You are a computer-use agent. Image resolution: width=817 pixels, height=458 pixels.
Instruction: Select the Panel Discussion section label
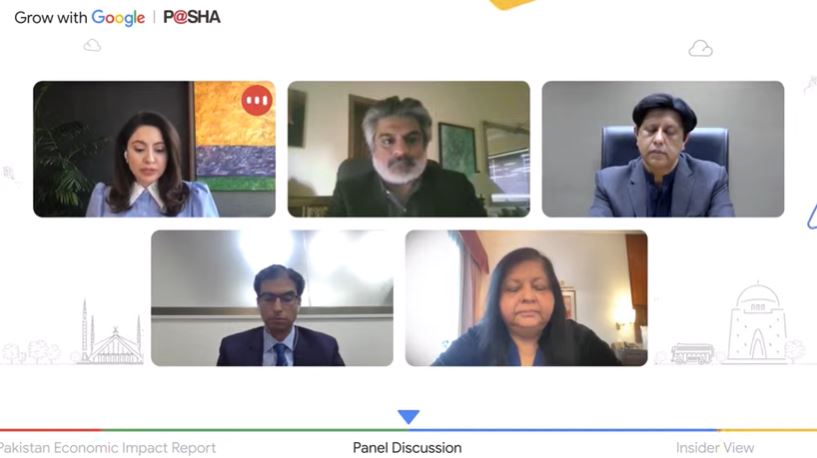407,448
